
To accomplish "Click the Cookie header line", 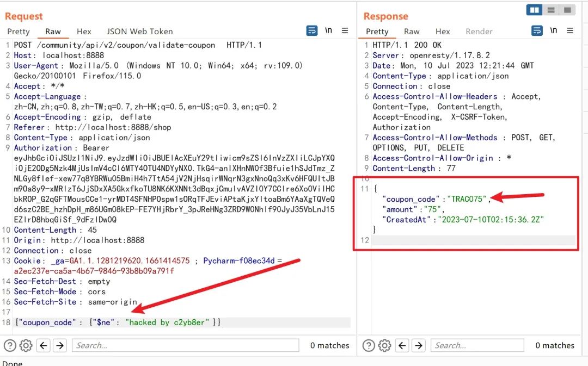I will click(148, 265).
